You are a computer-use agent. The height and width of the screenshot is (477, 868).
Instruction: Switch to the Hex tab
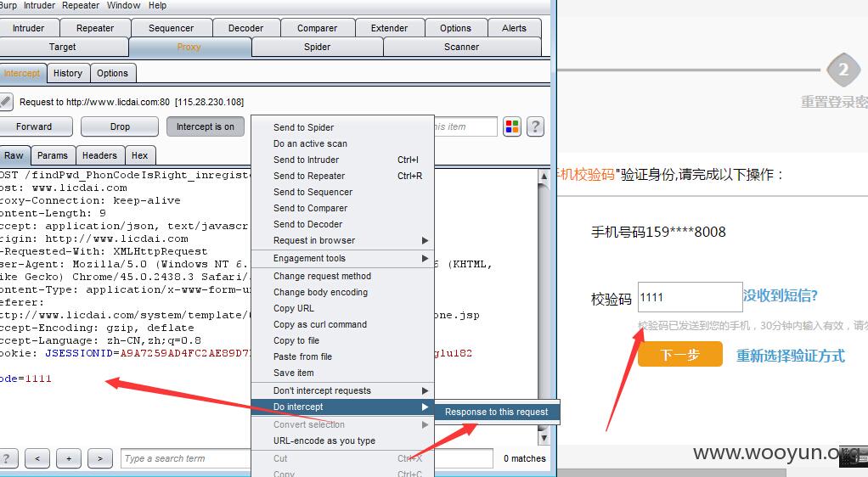[x=139, y=155]
